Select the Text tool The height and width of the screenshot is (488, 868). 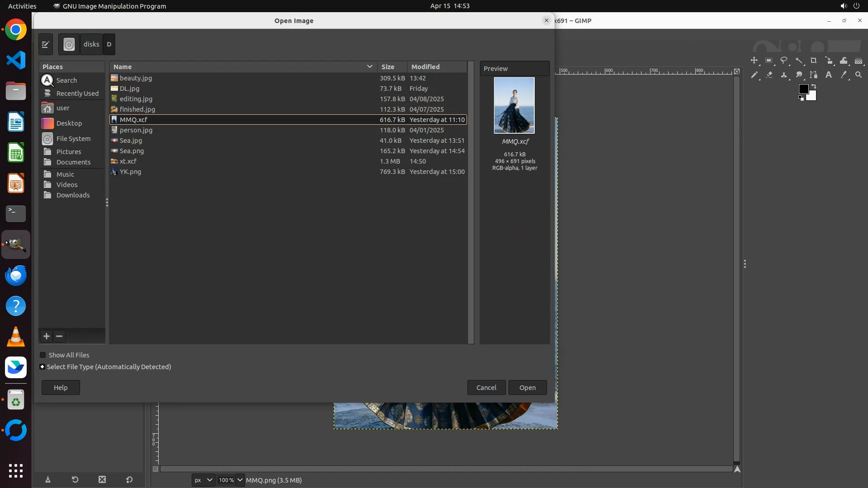[x=829, y=75]
